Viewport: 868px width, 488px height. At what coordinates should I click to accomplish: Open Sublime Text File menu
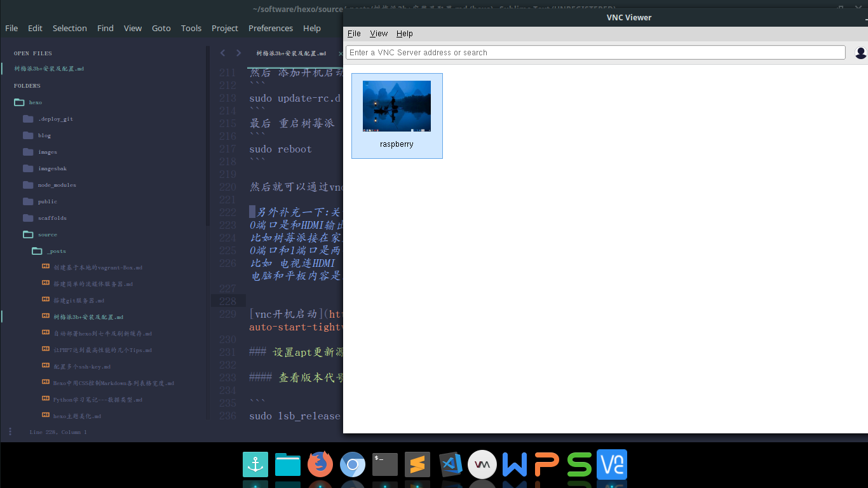click(11, 28)
